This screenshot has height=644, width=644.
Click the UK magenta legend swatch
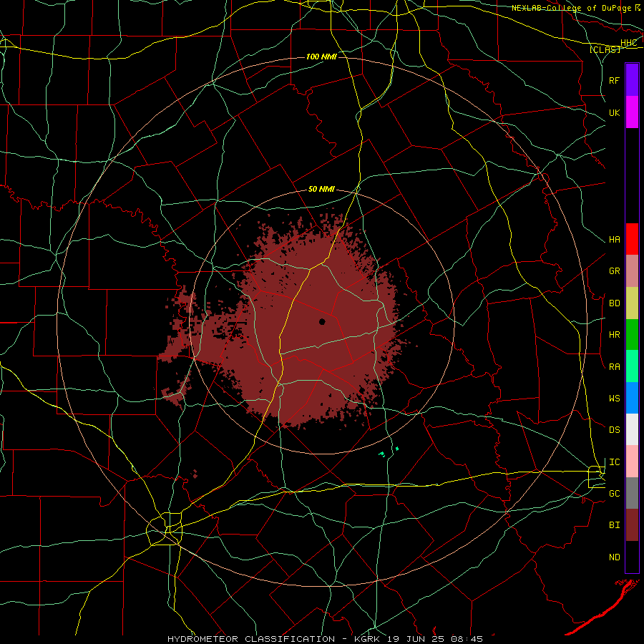(x=632, y=112)
